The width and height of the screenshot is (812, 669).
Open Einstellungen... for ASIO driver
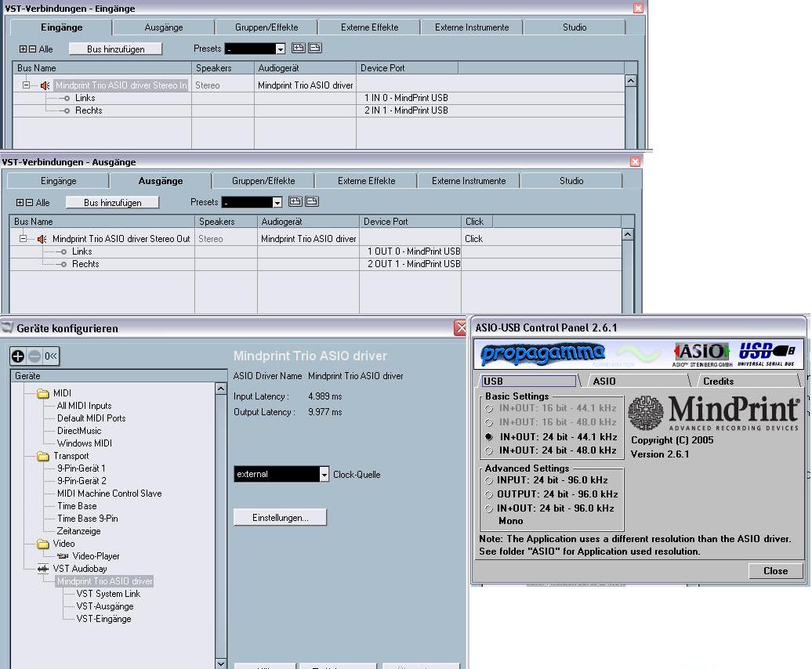tap(280, 518)
